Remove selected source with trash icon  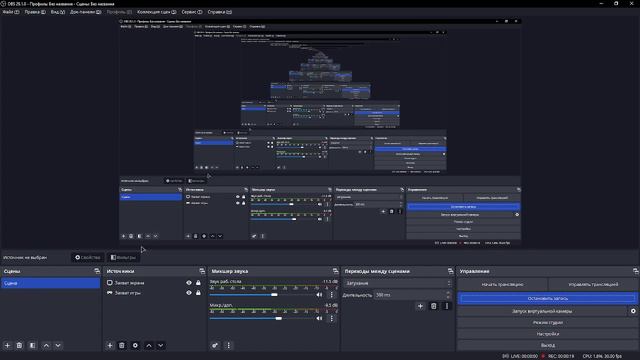tap(122, 345)
